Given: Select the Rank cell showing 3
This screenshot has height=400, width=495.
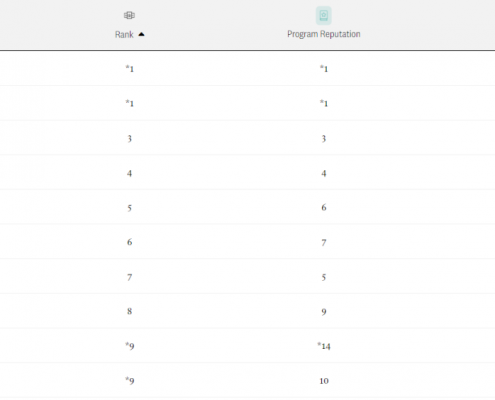Looking at the screenshot, I should point(129,139).
